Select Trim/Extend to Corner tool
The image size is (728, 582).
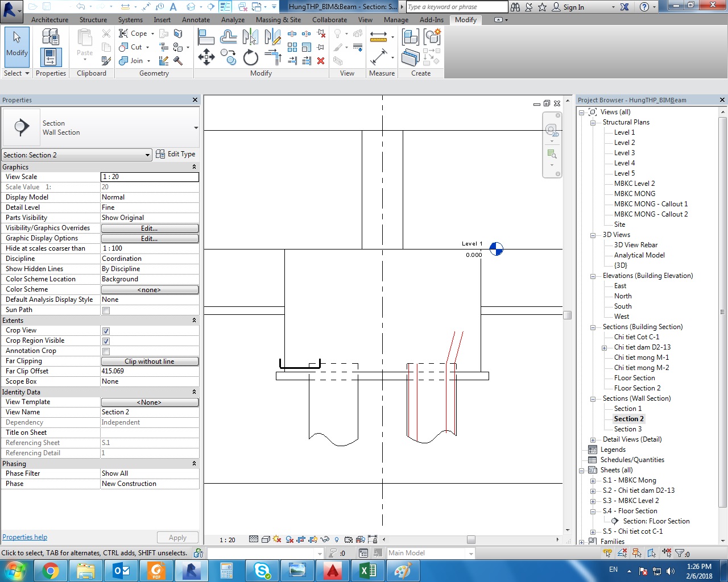tap(273, 57)
